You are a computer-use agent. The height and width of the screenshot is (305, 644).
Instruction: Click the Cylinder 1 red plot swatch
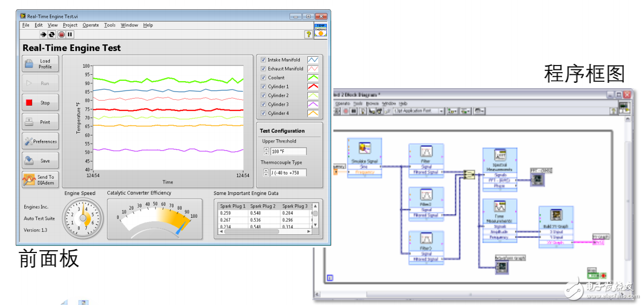click(313, 87)
